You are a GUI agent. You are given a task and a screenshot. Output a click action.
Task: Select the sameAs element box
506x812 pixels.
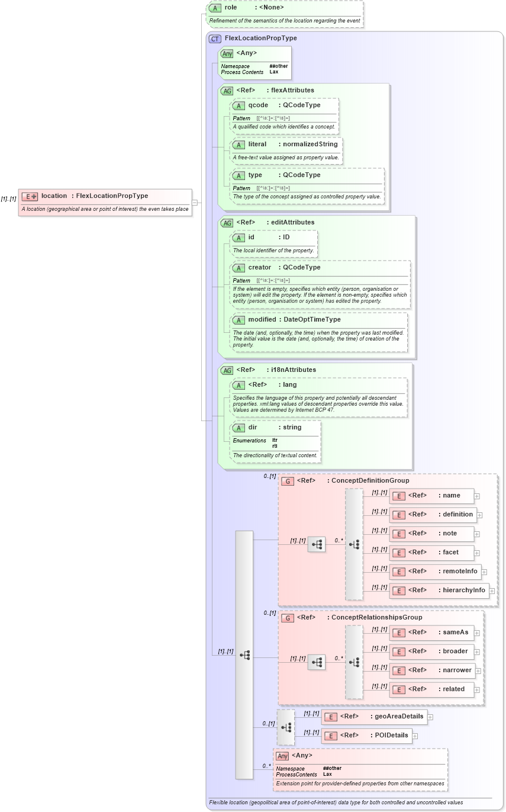431,633
